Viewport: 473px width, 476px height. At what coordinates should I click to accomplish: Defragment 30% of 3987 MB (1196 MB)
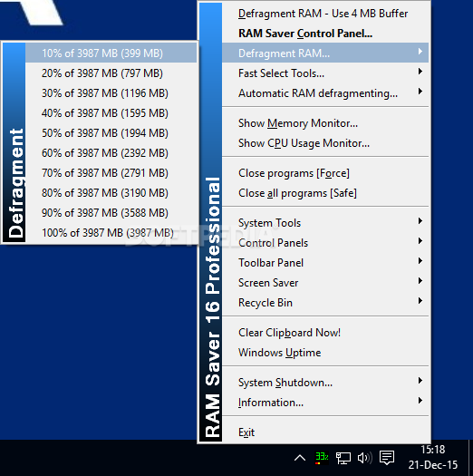tap(111, 93)
